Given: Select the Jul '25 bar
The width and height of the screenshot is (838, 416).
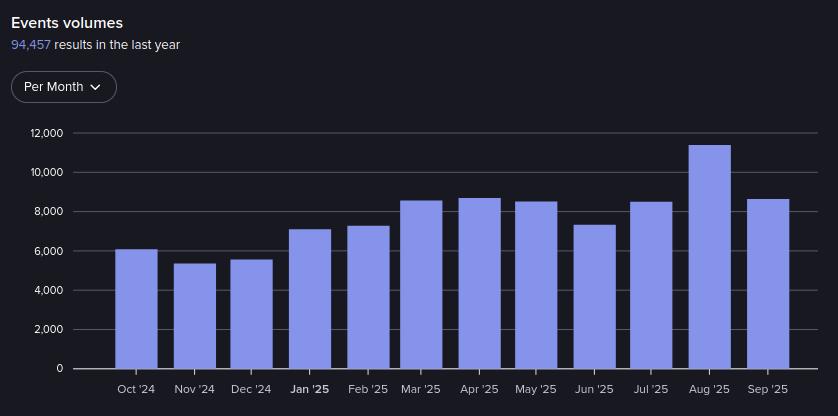Looking at the screenshot, I should tap(651, 285).
